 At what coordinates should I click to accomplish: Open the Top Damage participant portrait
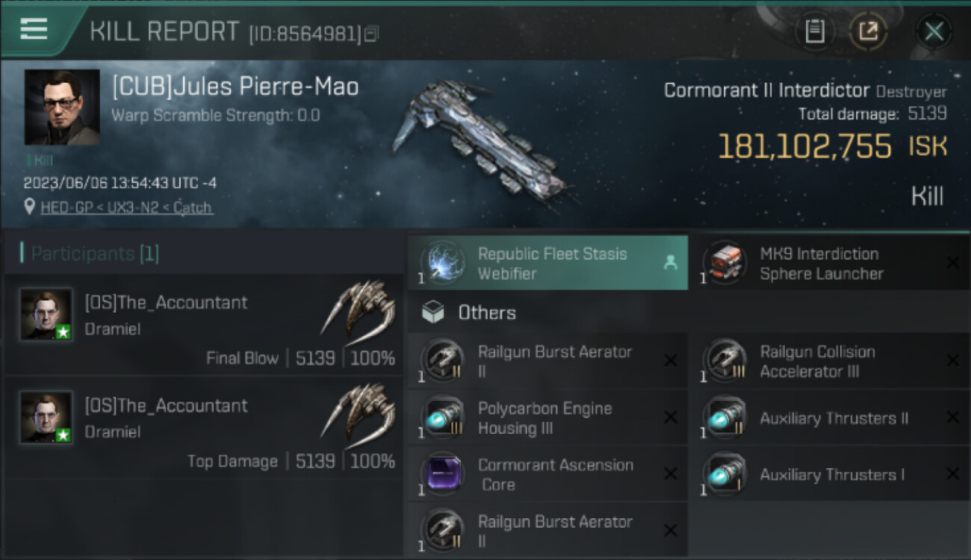(46, 417)
